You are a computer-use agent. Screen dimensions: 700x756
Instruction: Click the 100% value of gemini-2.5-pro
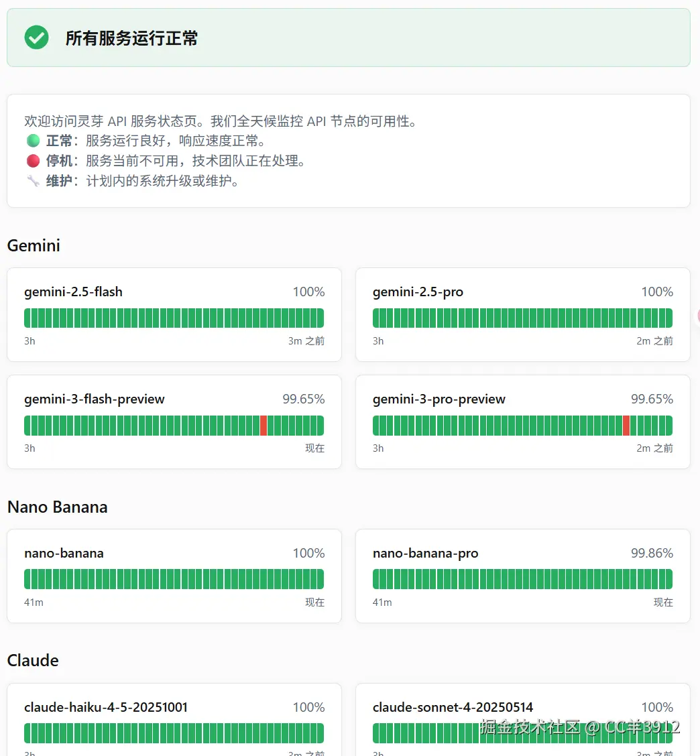tap(657, 292)
